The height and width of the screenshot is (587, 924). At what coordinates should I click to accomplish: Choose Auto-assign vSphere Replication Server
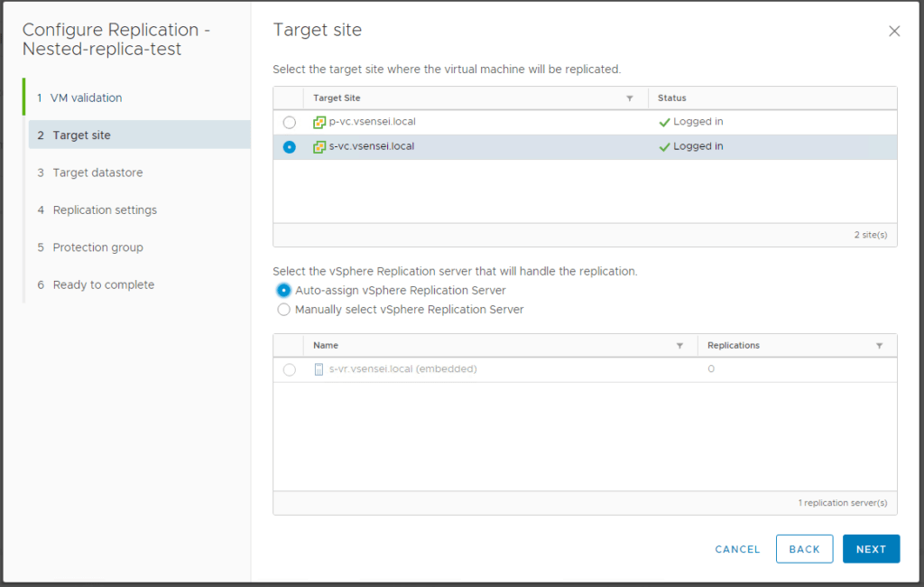pyautogui.click(x=284, y=291)
